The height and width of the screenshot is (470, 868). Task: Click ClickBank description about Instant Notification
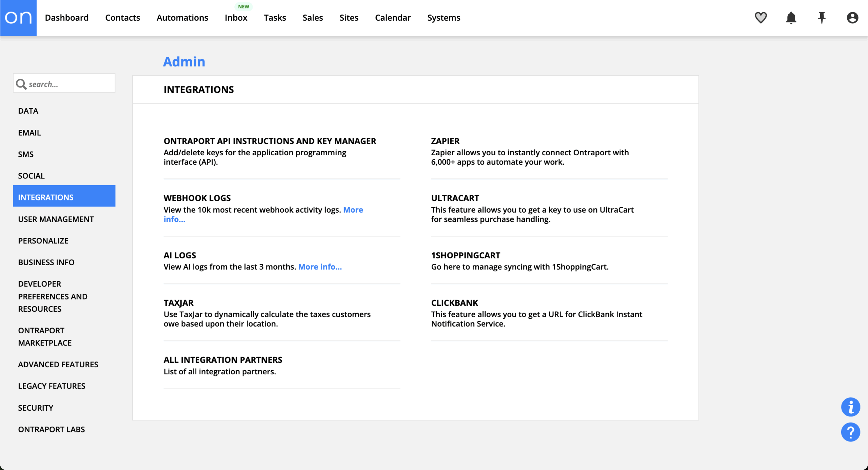(536, 319)
